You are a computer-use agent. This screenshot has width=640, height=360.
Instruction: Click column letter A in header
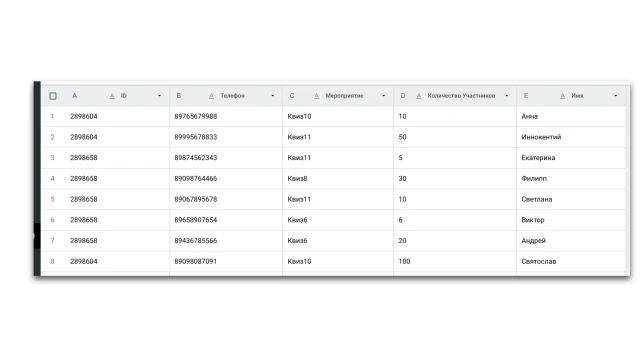pyautogui.click(x=75, y=96)
